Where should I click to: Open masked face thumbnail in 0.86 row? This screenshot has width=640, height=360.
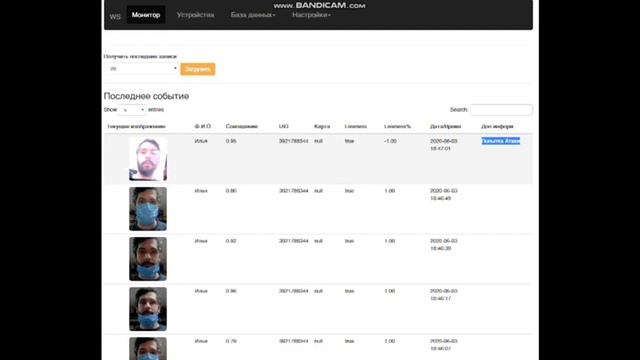coord(148,209)
